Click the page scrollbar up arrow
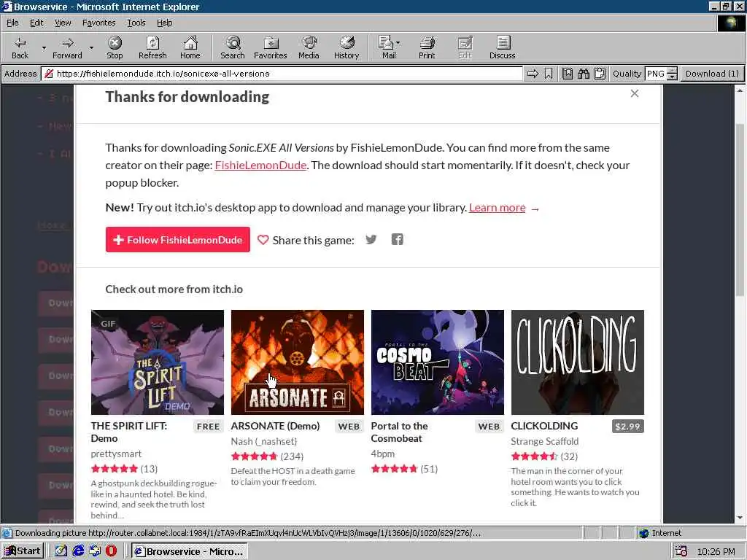Viewport: 747px width, 560px height. click(740, 90)
